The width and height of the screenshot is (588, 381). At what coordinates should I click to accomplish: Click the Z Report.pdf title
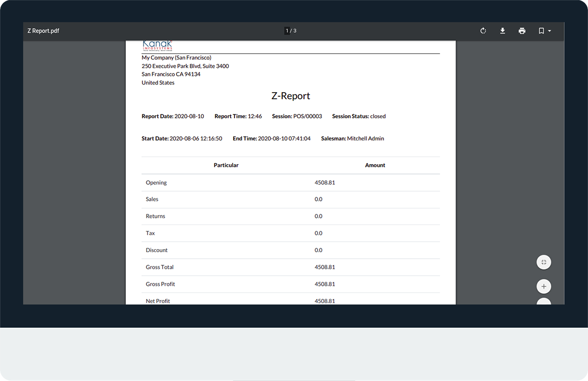[43, 31]
